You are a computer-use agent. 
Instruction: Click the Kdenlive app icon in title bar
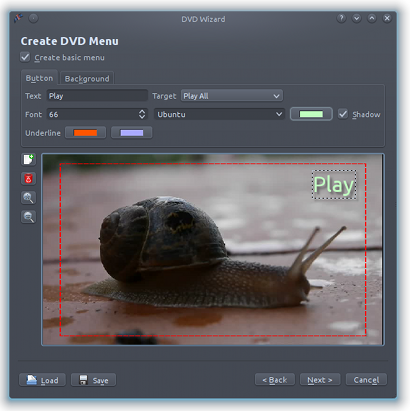click(x=19, y=18)
